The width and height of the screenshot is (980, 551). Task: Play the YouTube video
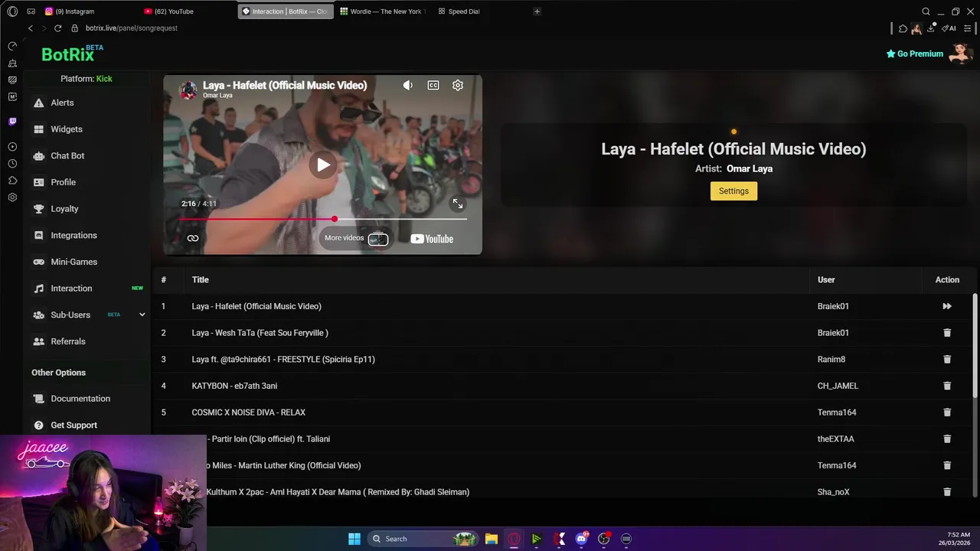coord(323,165)
